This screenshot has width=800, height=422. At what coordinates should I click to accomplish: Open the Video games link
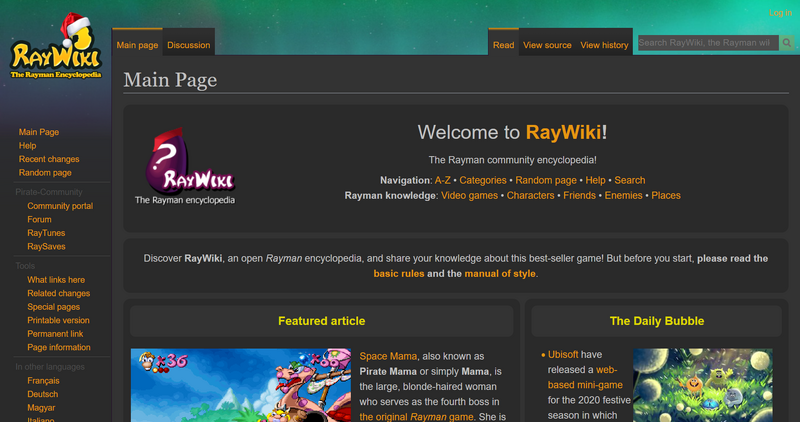tap(469, 195)
